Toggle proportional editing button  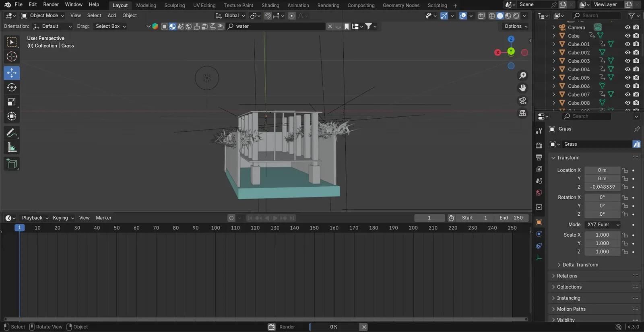pos(292,16)
